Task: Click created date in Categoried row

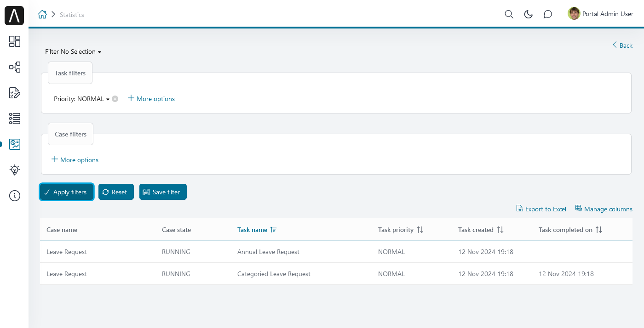Action: tap(486, 274)
